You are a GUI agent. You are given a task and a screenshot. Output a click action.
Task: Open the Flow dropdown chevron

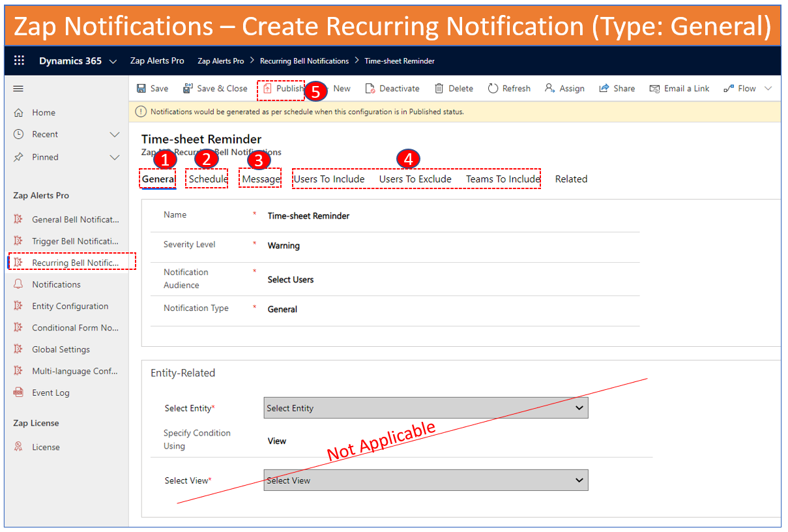(768, 89)
